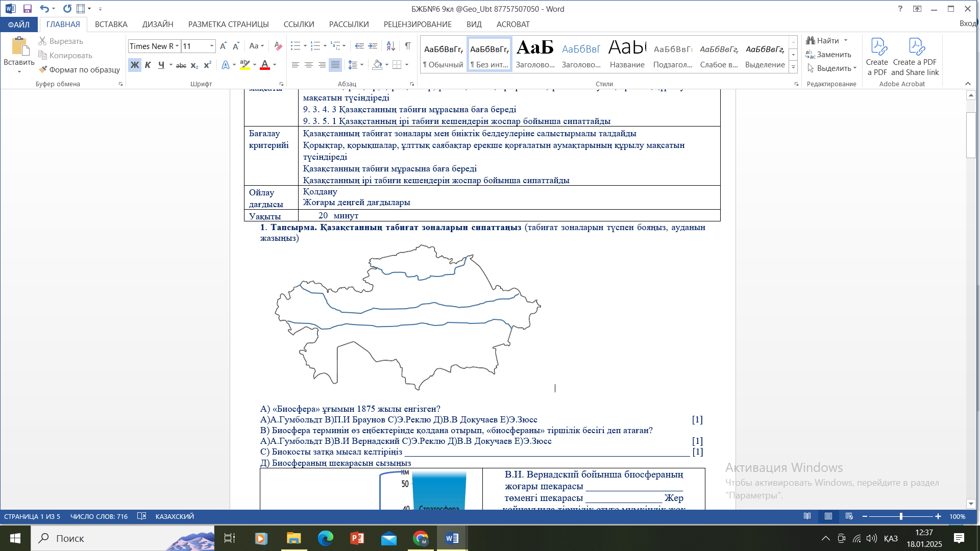Click the Заменить button
Screen dimensions: 980x551
(828, 54)
